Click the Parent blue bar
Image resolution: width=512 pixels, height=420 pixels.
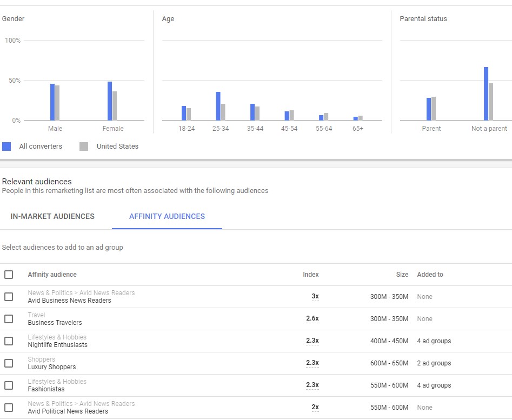coord(429,109)
